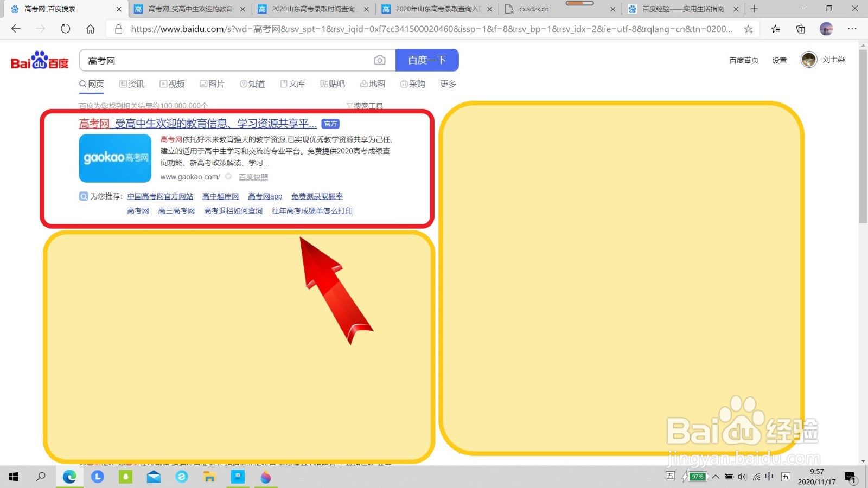Image resolution: width=868 pixels, height=488 pixels.
Task: Open the 高考网app recommended link
Action: [265, 196]
